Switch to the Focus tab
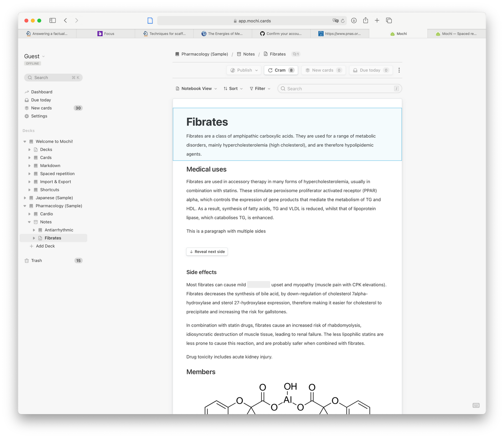 point(106,34)
